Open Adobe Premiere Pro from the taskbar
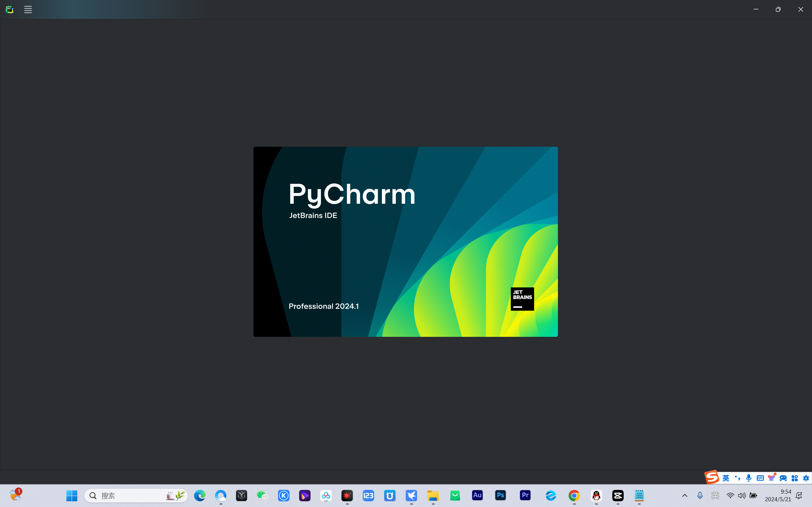This screenshot has height=507, width=812. [525, 495]
